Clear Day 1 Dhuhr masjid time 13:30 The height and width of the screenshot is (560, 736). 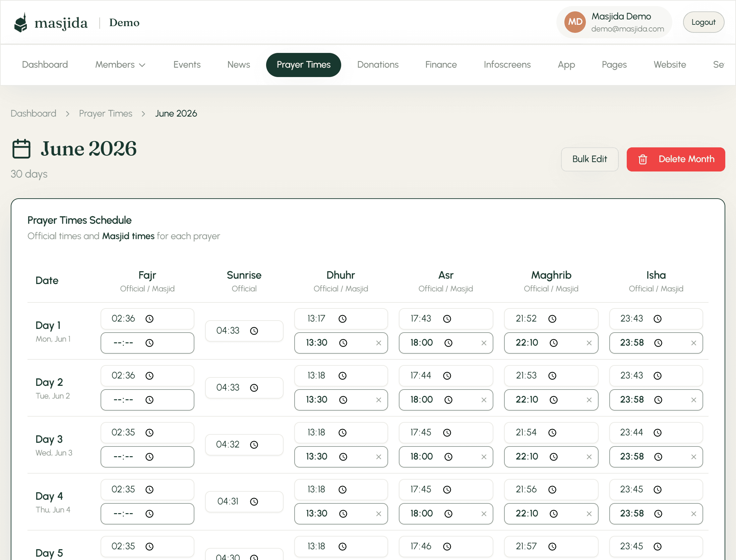pos(379,343)
